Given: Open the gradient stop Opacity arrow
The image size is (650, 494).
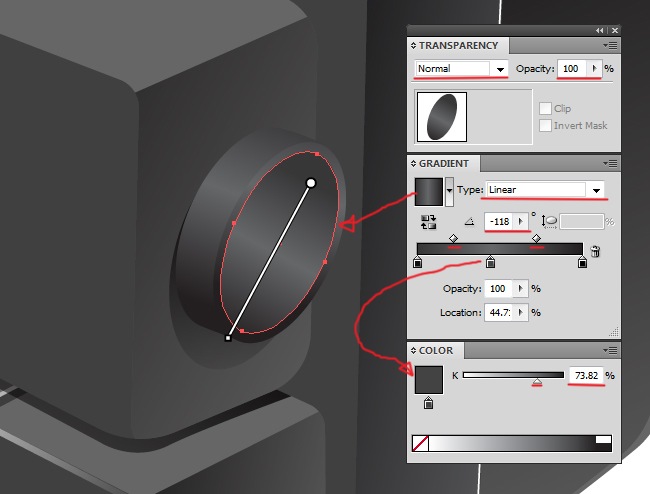Looking at the screenshot, I should 521,289.
